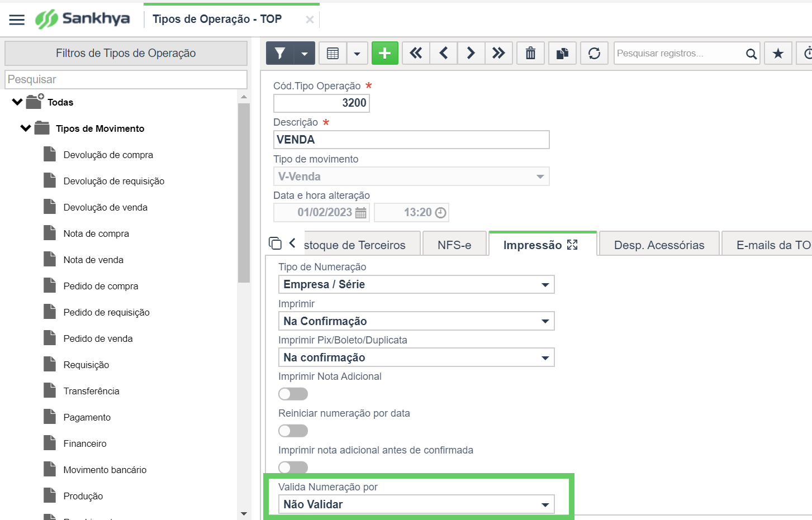
Task: Open Tipo de Numeração dropdown
Action: point(416,284)
